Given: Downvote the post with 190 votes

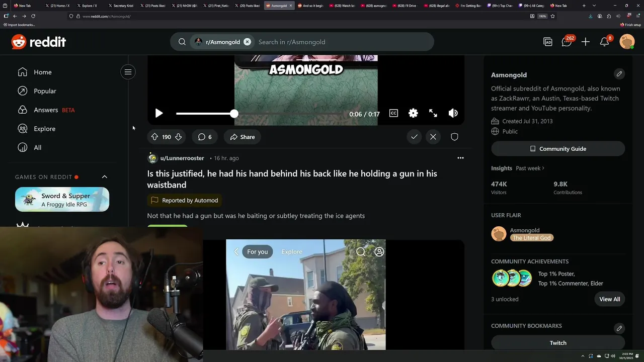Looking at the screenshot, I should coord(178,137).
